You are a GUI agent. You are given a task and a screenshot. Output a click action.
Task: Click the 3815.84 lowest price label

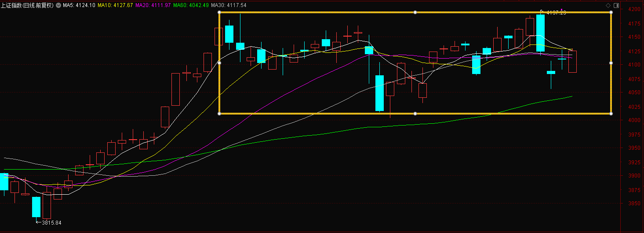(51, 223)
